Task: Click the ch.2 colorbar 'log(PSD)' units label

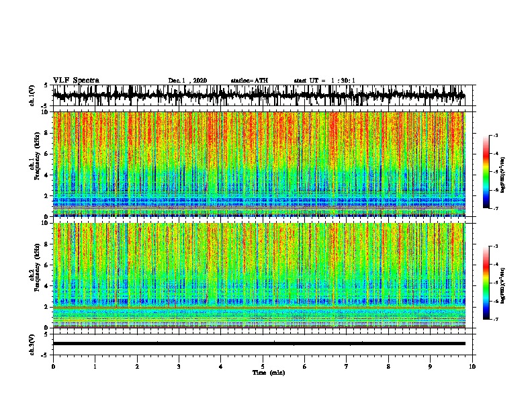Action: [503, 285]
